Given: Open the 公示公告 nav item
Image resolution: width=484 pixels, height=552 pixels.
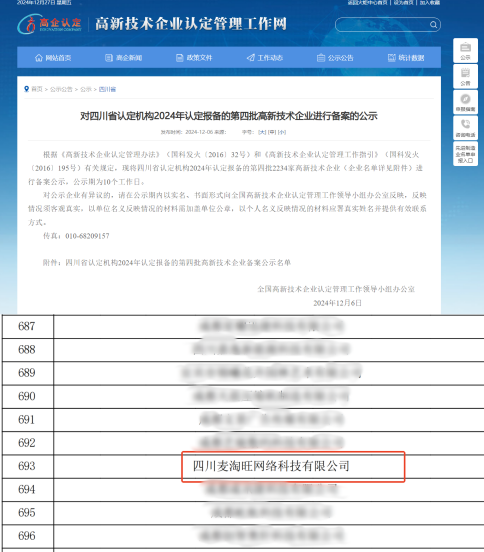Looking at the screenshot, I should coord(335,58).
